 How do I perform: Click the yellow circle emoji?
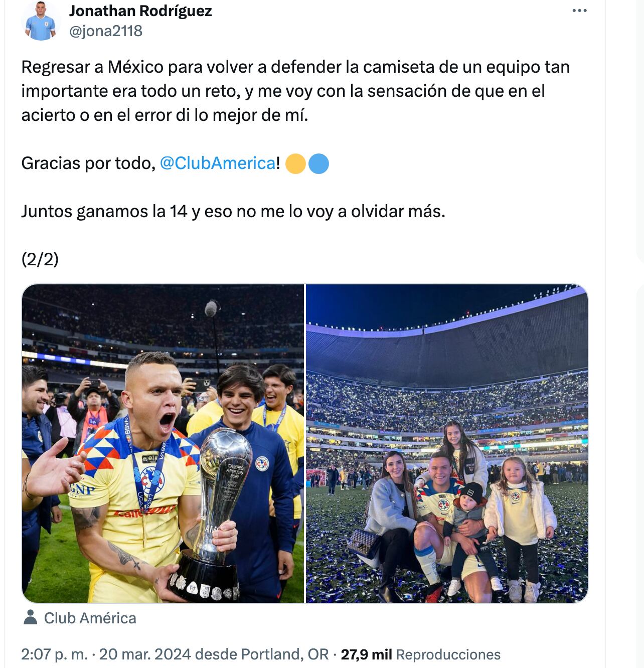click(x=295, y=164)
